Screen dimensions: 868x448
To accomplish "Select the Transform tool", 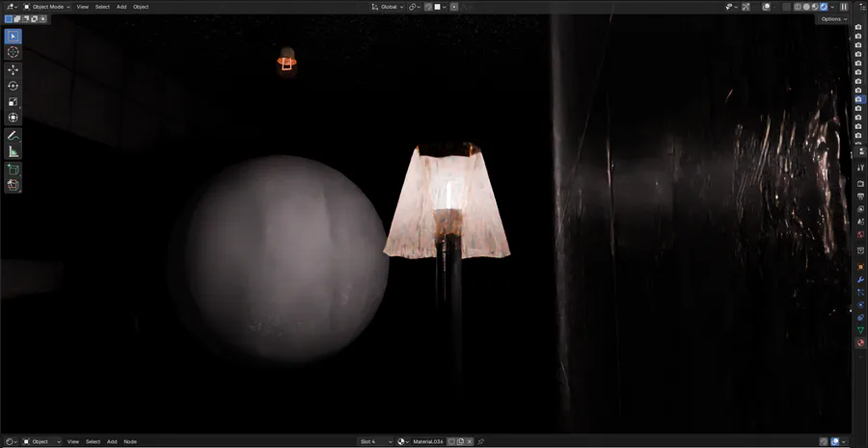I will click(x=14, y=118).
